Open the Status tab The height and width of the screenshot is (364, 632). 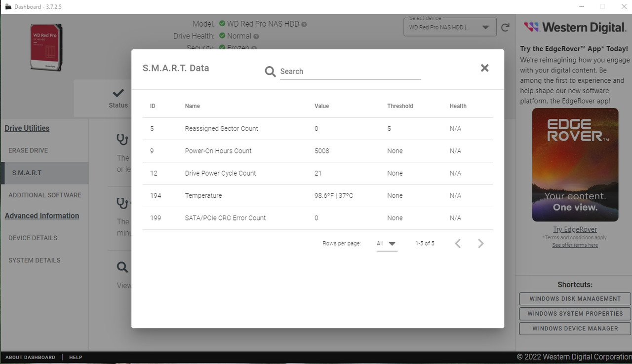coord(118,98)
